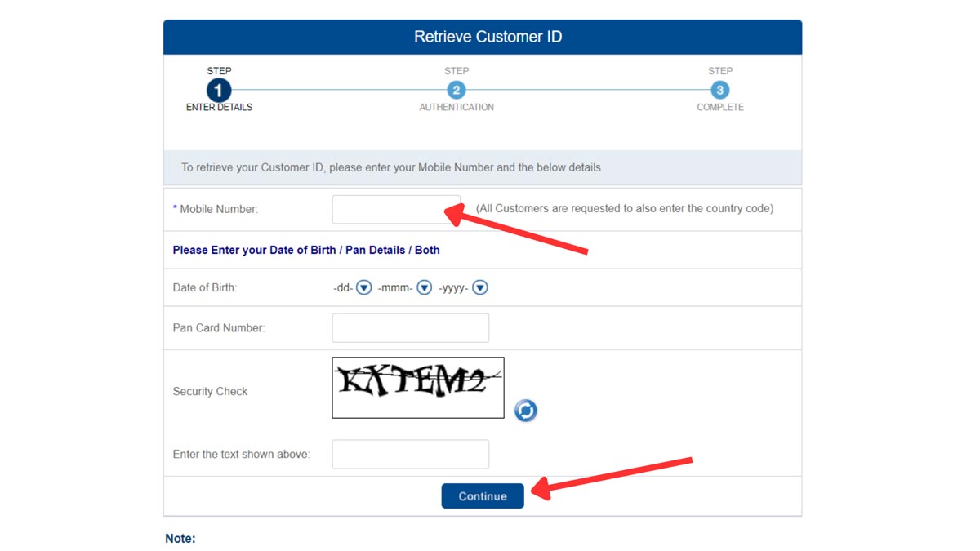Focus the Pan Card Number input box

click(410, 327)
